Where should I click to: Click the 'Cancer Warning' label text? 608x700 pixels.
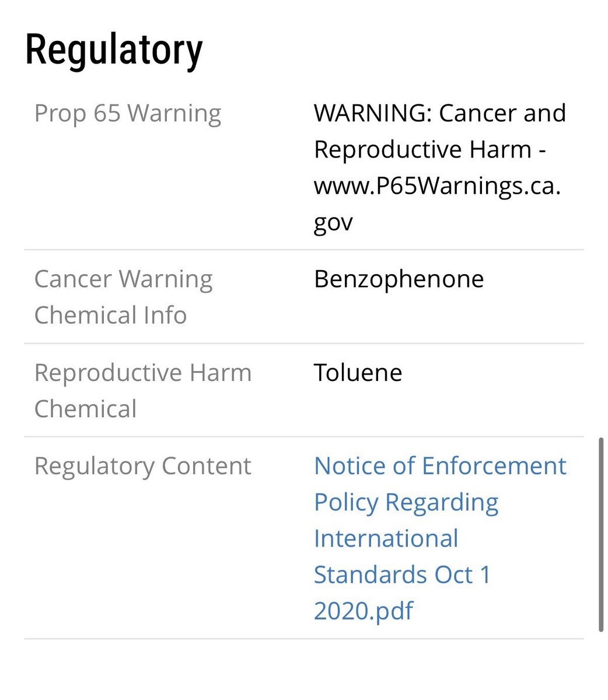click(x=123, y=279)
